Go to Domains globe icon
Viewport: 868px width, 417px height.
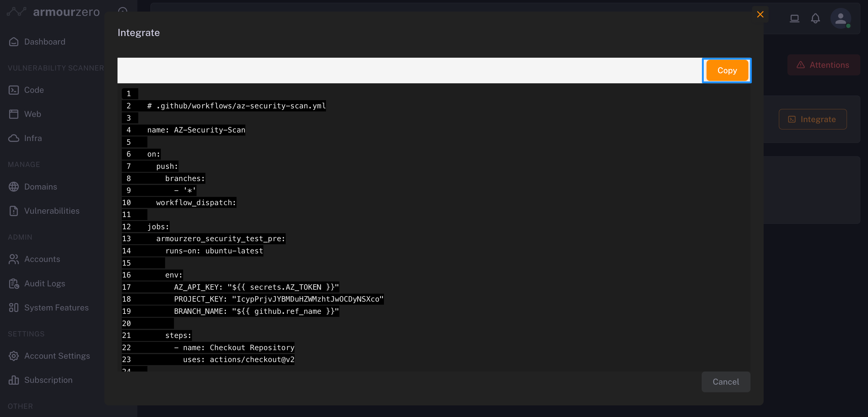click(x=13, y=187)
